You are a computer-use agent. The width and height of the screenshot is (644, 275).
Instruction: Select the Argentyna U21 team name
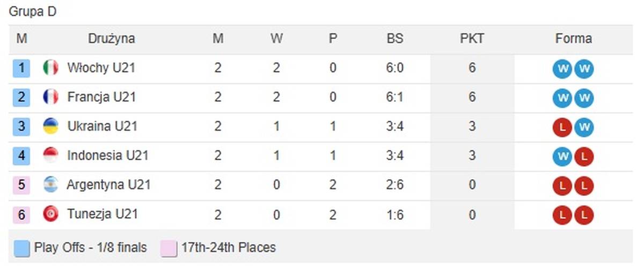pyautogui.click(x=108, y=185)
